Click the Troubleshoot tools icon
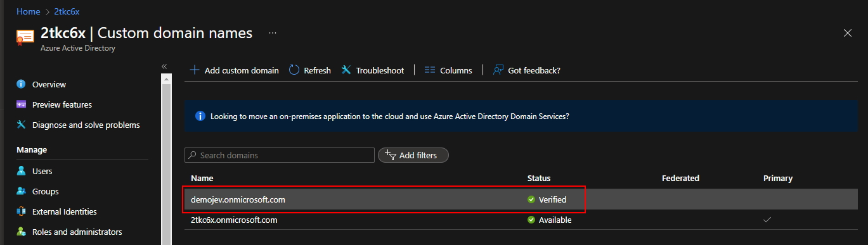The width and height of the screenshot is (868, 245). point(346,70)
